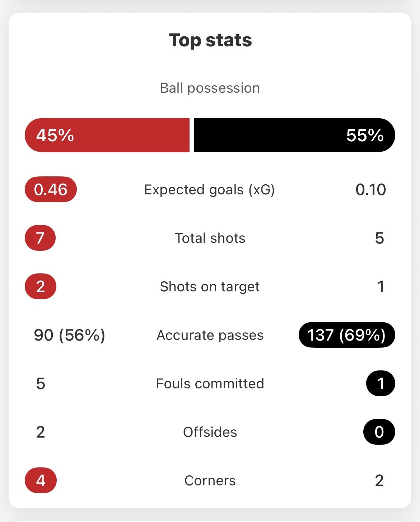Click the 0.10 expected goals value
Screen dimensions: 420x522
[370, 190]
